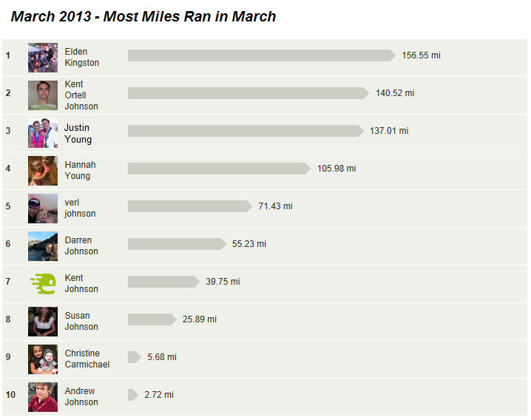Click the 156.55 mi distance bar
Screen dimensions: 531x420
point(262,55)
